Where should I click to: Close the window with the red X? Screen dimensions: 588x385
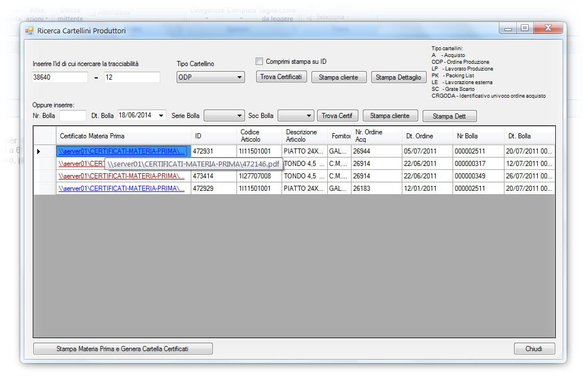pos(548,28)
